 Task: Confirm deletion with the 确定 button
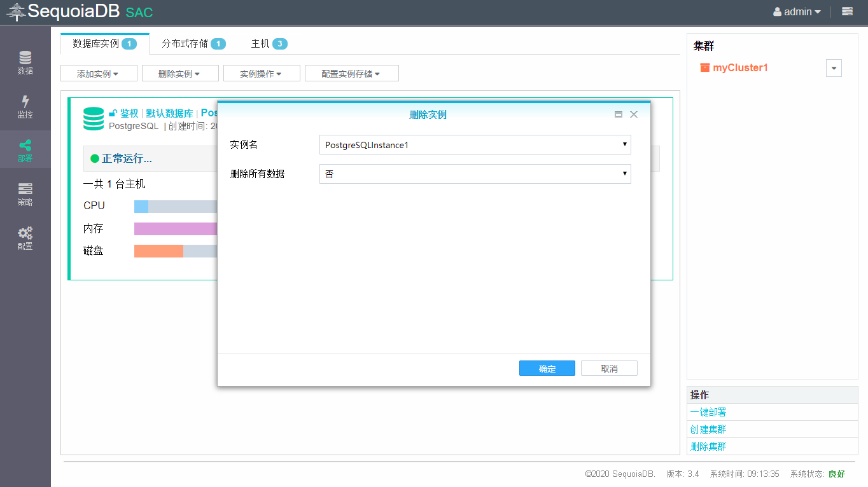click(x=547, y=369)
